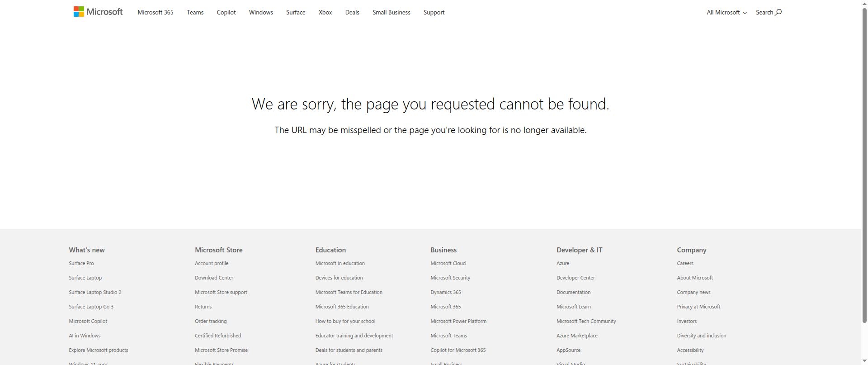Open Privacy at Microsoft link
868x365 pixels.
pos(698,307)
